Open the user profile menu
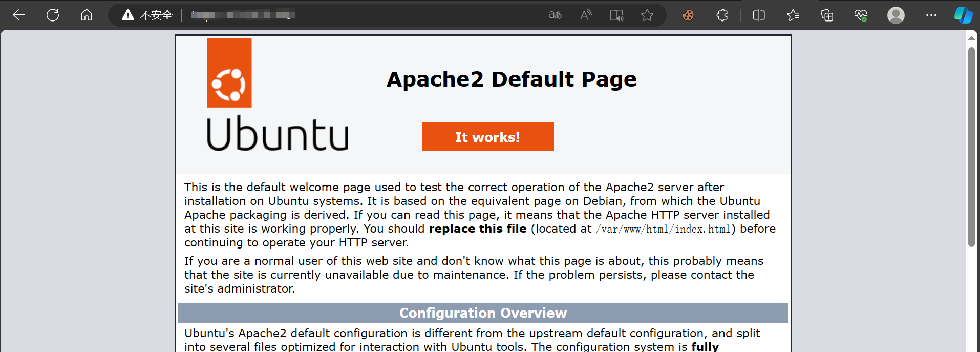 coord(896,15)
